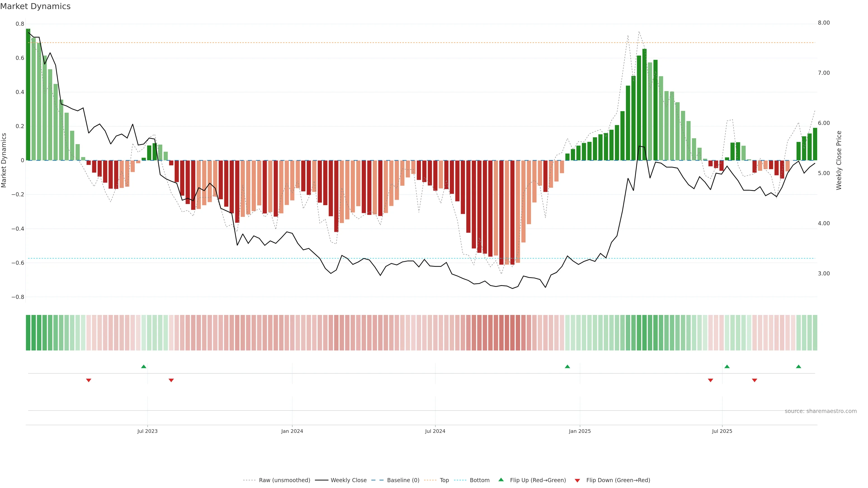Click the green flip-up triangle before Jan 2025

(x=567, y=366)
